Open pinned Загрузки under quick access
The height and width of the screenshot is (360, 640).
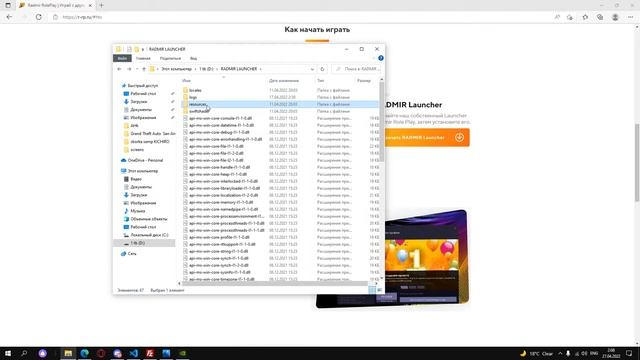[x=139, y=102]
